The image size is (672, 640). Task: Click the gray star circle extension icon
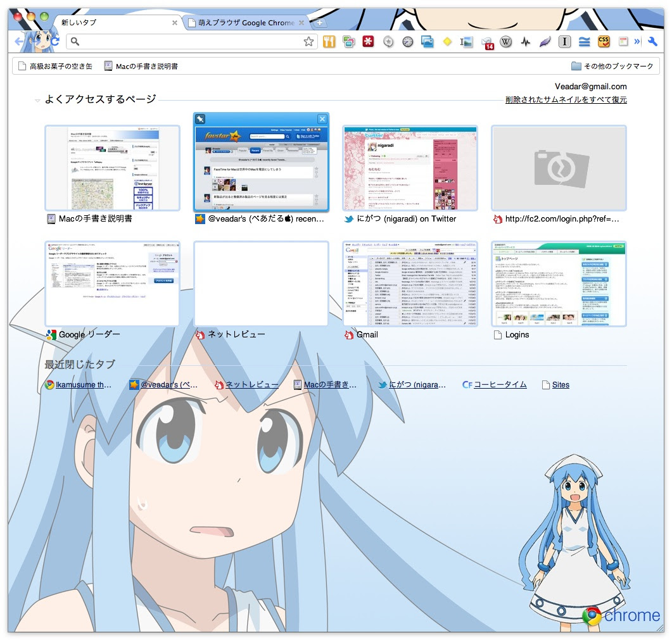point(388,42)
